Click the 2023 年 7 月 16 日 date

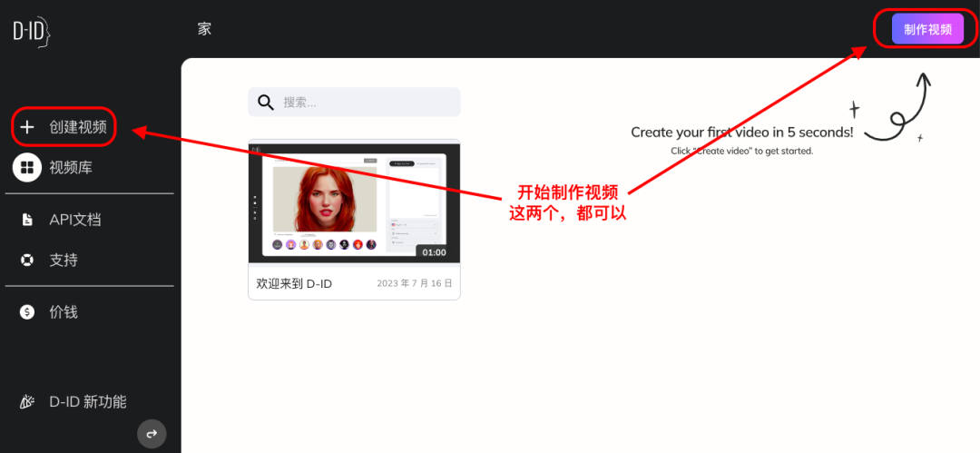415,283
